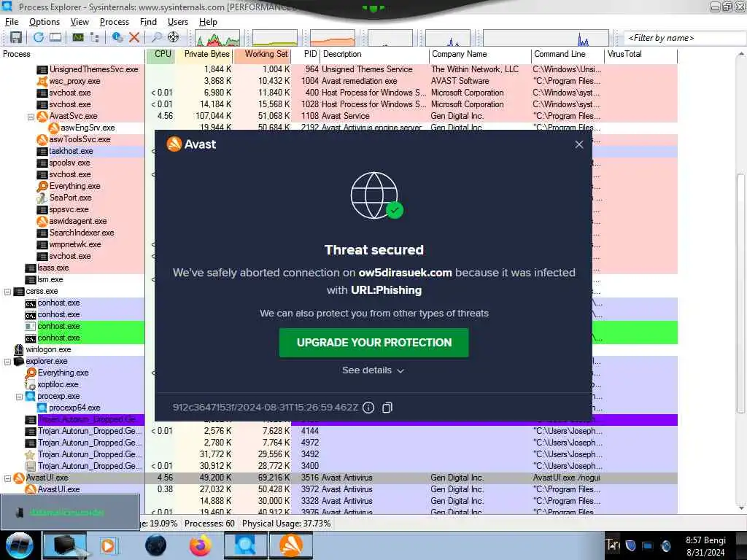Collapse the procexp.exe tree node

coord(20,397)
